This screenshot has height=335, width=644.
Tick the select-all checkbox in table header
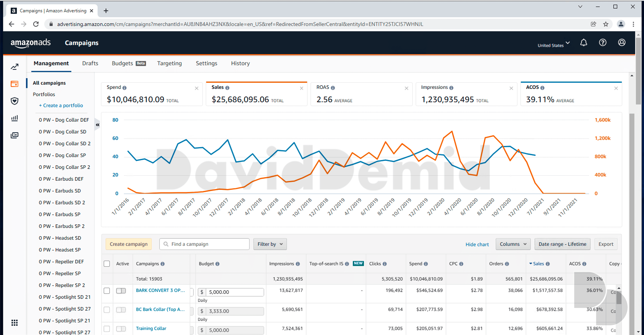tap(107, 264)
